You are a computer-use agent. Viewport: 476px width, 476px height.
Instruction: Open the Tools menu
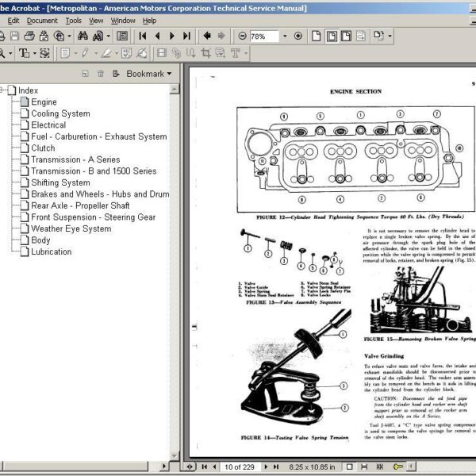point(73,21)
